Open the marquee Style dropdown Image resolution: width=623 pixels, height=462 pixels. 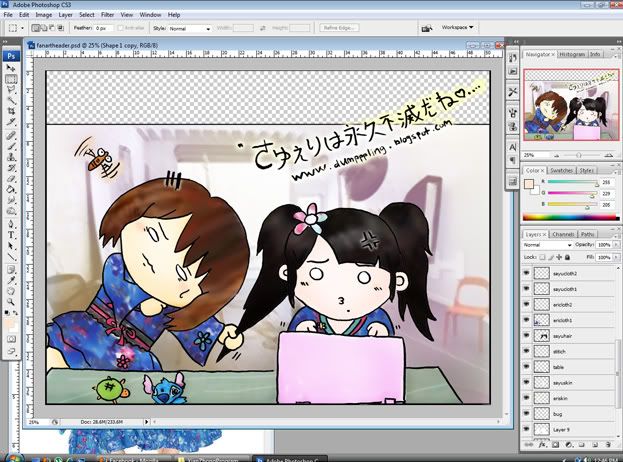pos(189,28)
